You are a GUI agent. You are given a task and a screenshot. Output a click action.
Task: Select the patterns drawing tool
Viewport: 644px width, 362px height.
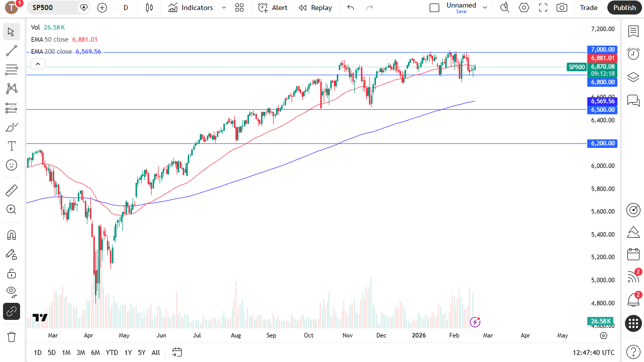(12, 89)
